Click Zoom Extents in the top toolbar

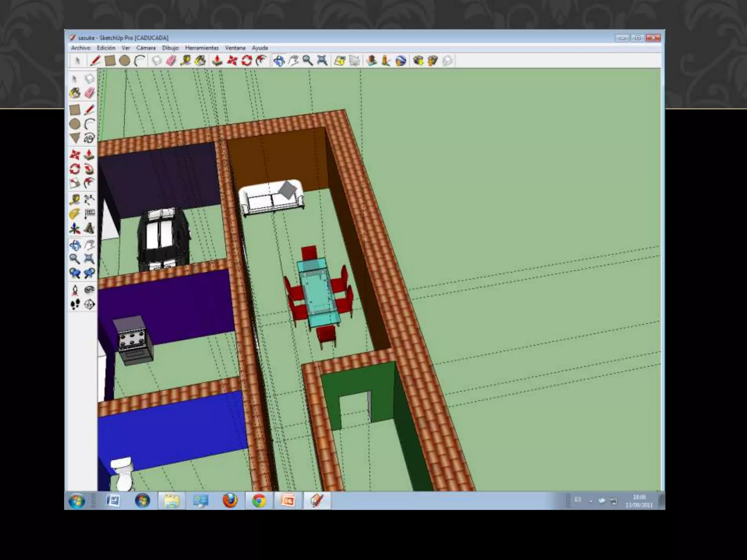(322, 61)
